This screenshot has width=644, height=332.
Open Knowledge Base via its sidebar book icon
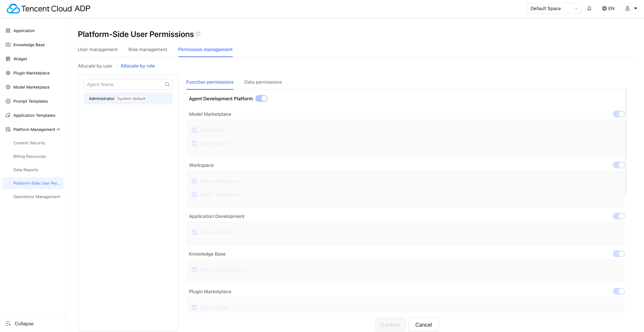click(8, 45)
